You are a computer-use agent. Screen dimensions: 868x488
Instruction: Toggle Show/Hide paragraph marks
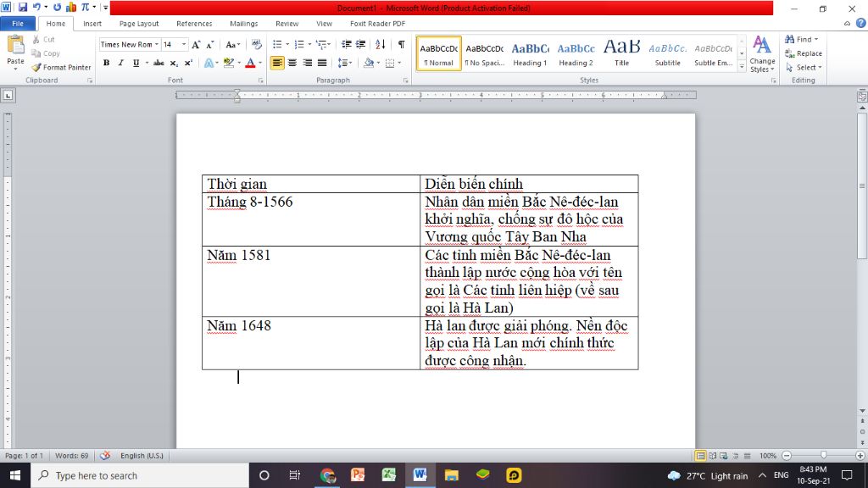tap(401, 44)
